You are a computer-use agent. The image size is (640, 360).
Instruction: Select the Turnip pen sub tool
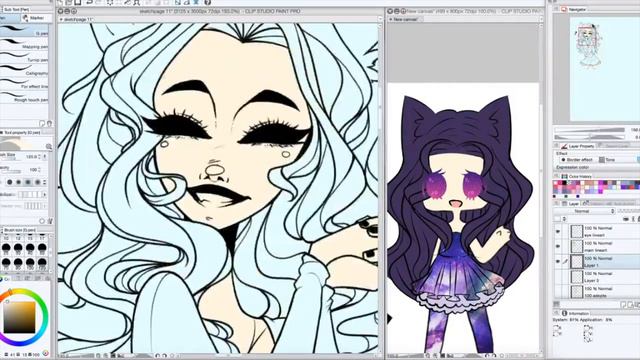click(24, 57)
